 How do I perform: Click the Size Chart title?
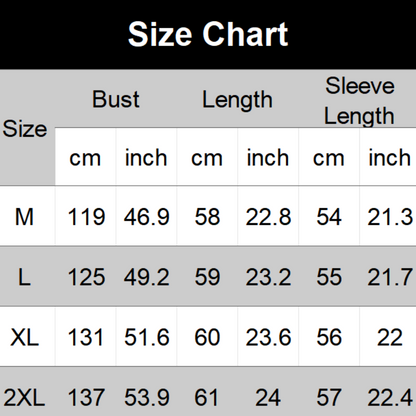pyautogui.click(x=208, y=34)
